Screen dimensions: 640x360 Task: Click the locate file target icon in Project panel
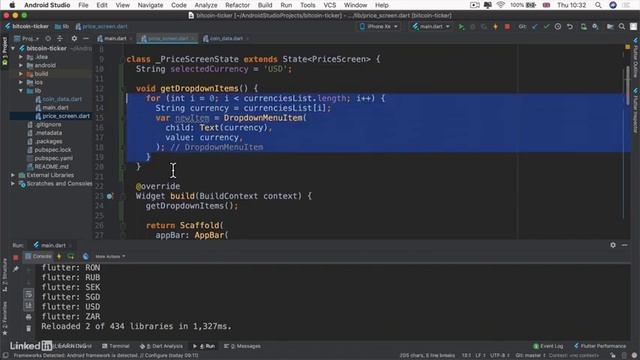point(48,38)
